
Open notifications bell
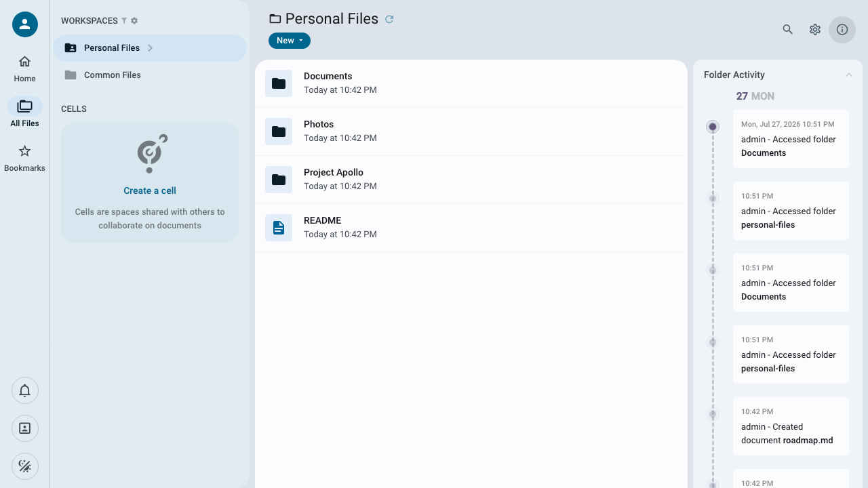tap(25, 390)
